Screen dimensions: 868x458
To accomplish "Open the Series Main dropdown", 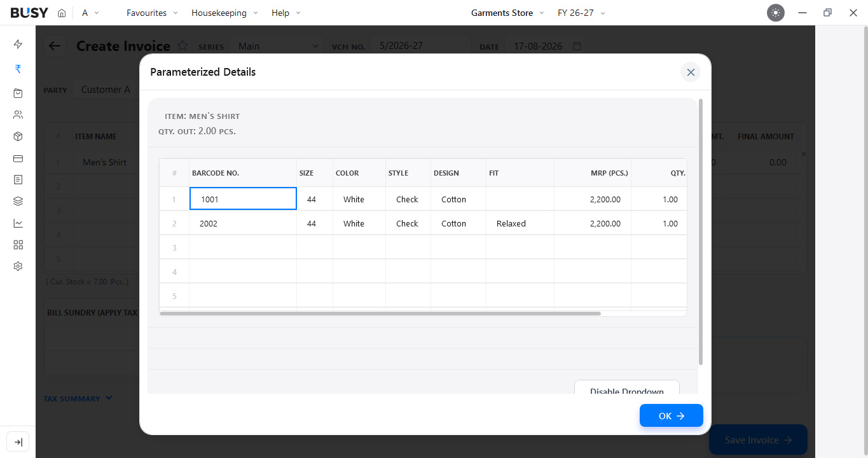I will pyautogui.click(x=277, y=46).
